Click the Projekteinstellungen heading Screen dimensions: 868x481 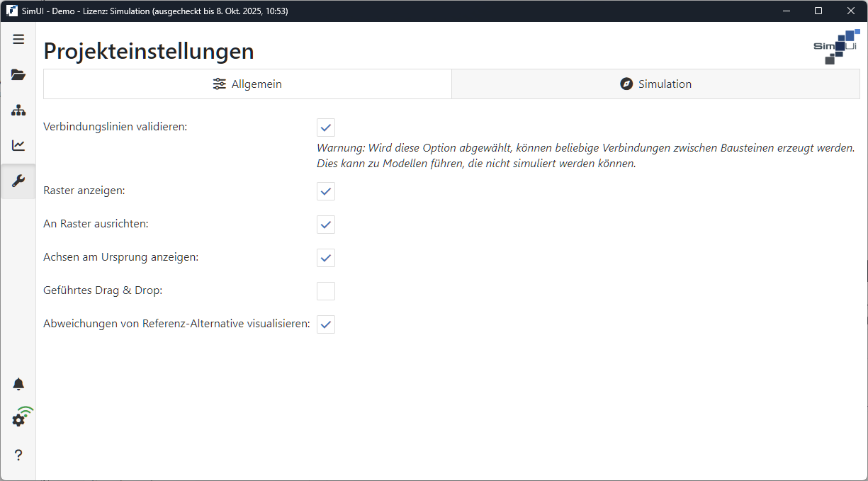[148, 52]
